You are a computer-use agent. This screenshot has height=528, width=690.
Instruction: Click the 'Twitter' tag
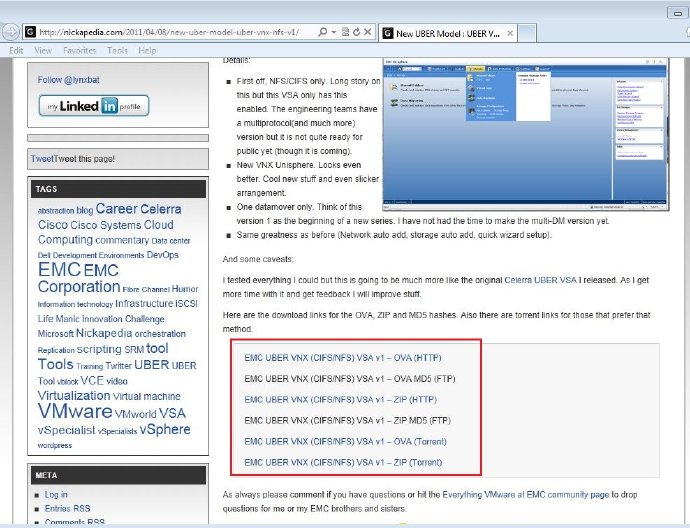pyautogui.click(x=118, y=366)
